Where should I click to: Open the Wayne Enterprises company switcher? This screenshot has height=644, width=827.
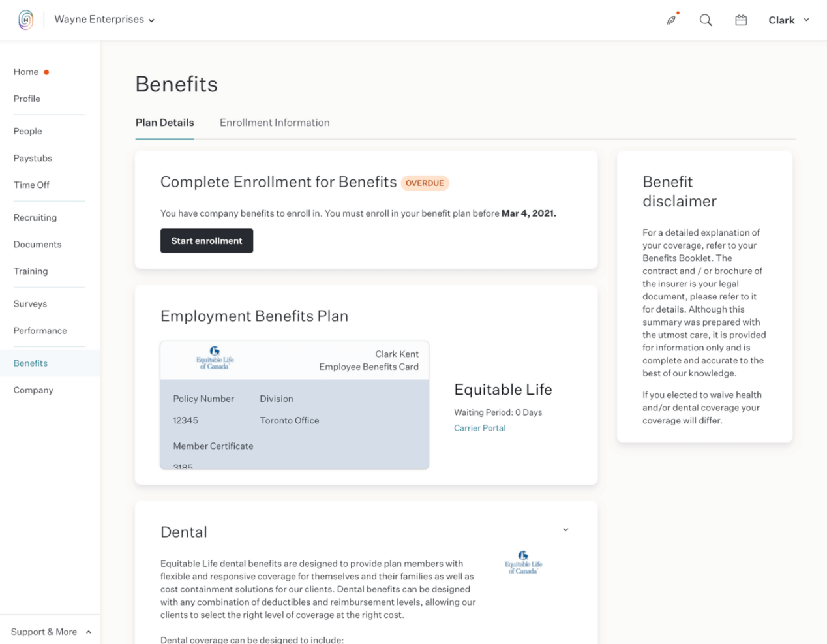(x=104, y=19)
